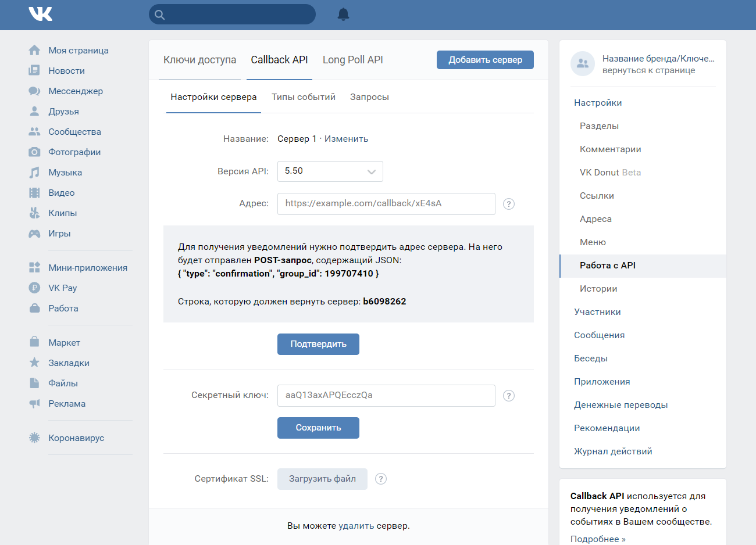
Task: Open Приложения in the right menu
Action: [x=643, y=382]
